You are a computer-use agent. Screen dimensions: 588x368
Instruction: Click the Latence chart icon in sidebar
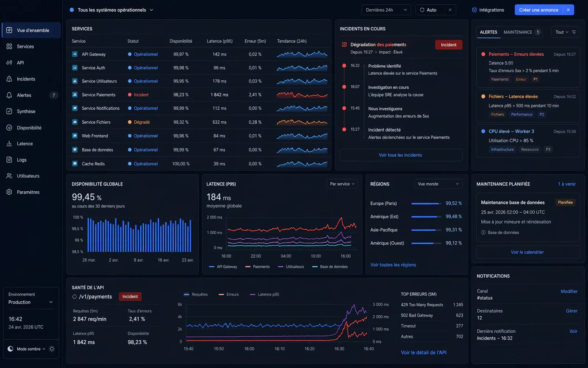[9, 144]
